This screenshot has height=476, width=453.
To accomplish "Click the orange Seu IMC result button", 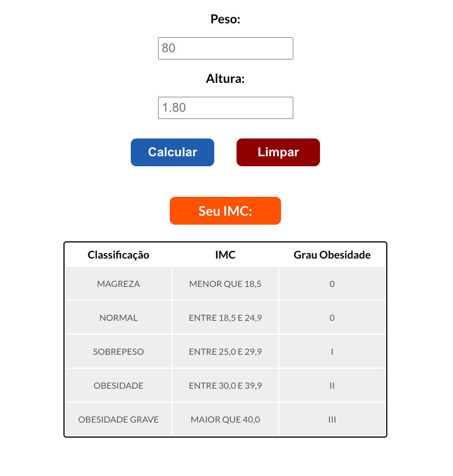I will 225,211.
